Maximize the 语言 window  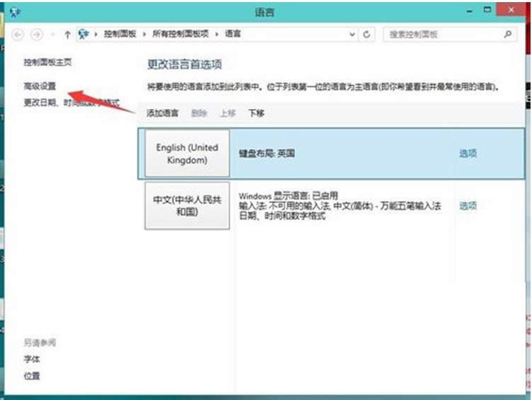487,10
